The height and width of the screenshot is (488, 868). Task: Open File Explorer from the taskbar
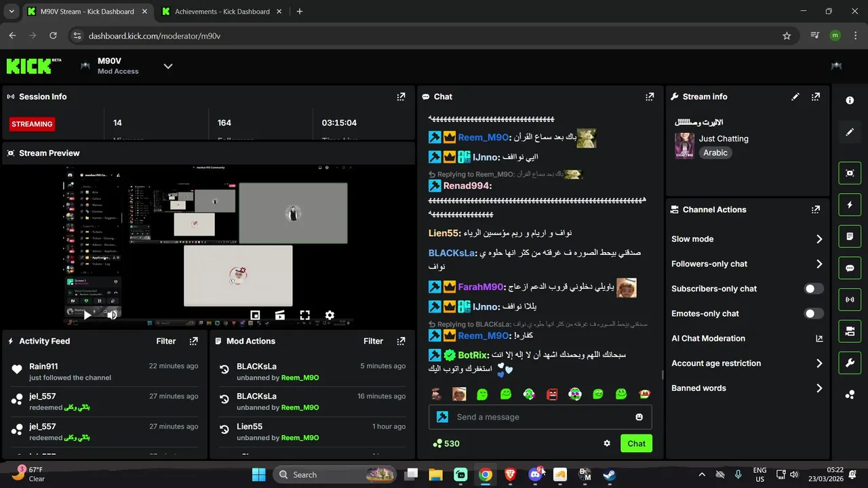click(x=435, y=474)
